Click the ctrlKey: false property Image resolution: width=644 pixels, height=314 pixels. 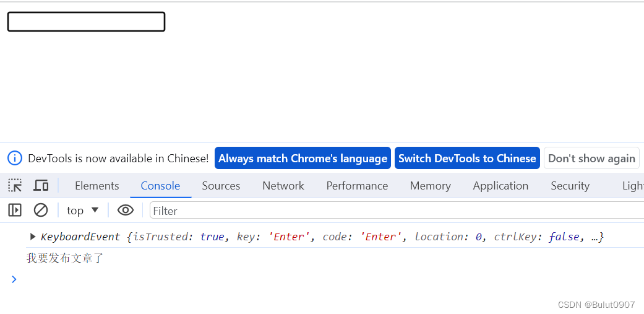coord(537,237)
